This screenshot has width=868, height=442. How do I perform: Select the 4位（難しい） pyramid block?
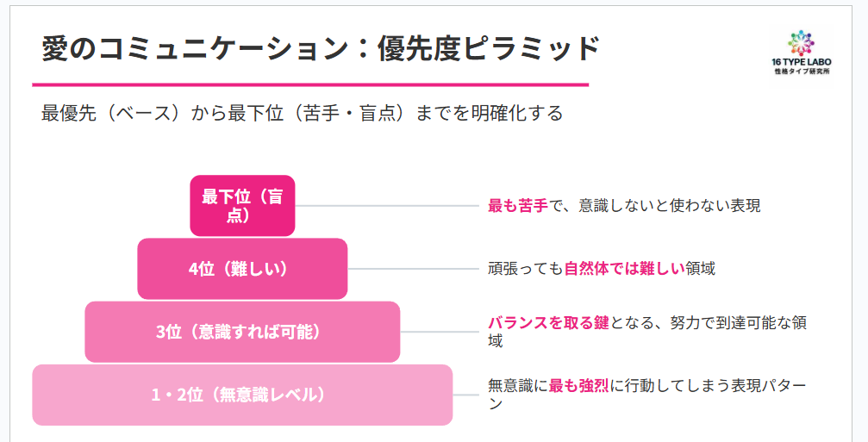click(242, 269)
